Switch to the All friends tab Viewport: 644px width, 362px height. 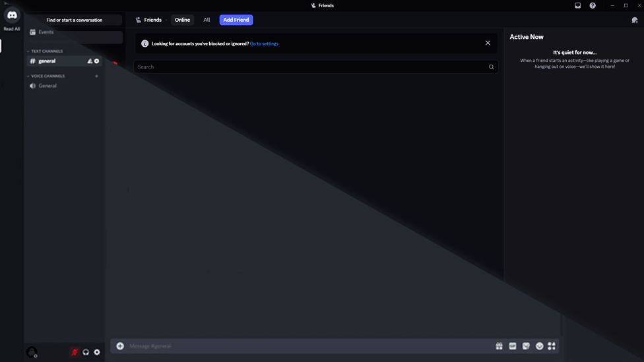(207, 20)
